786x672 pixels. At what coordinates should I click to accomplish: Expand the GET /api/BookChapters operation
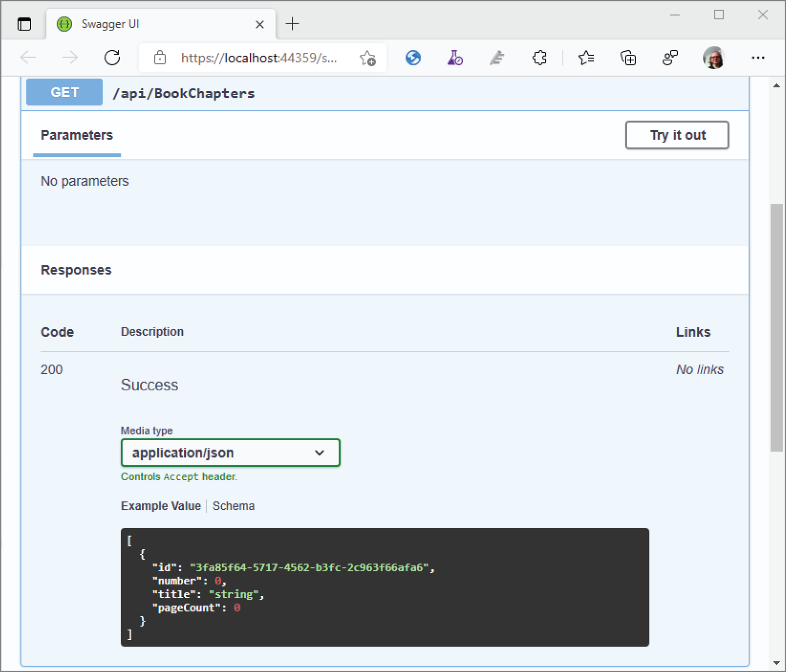tap(184, 93)
